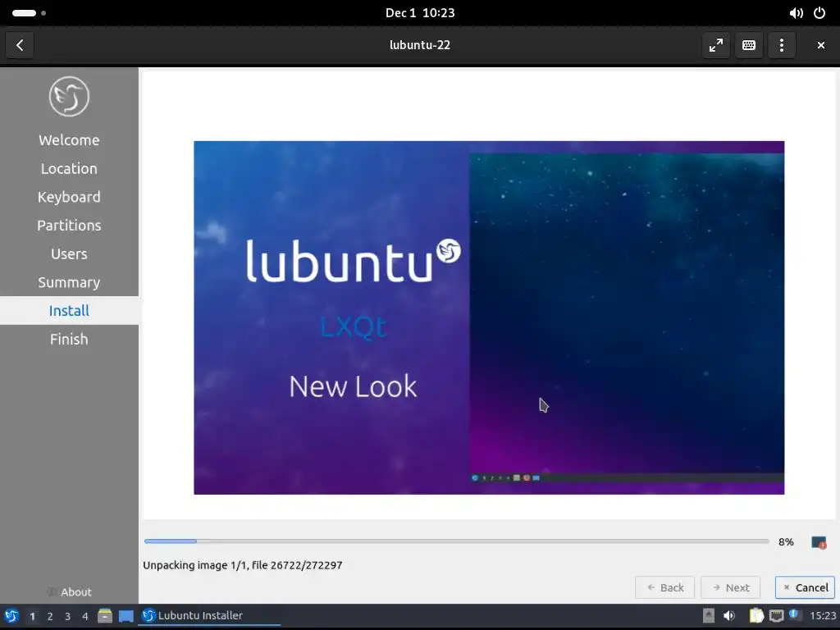Select the Summary step in sidebar
The width and height of the screenshot is (840, 630).
(69, 282)
